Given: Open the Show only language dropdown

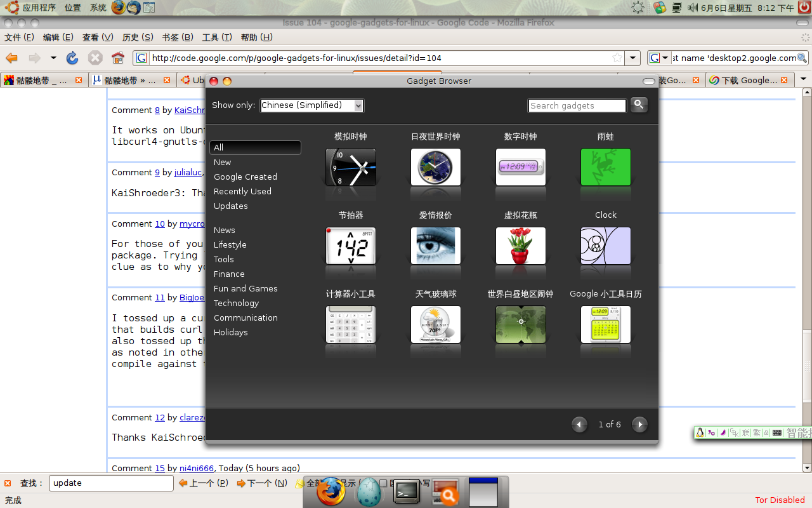Looking at the screenshot, I should tap(312, 105).
